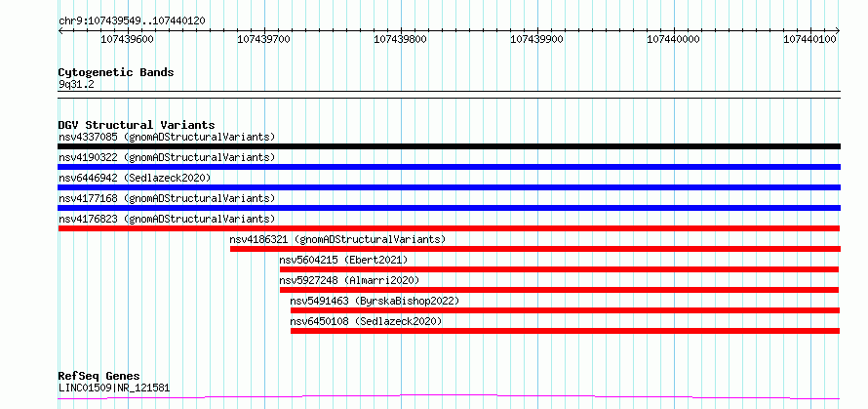The height and width of the screenshot is (409, 868).
Task: Open variant label nsv4186321
Action: pyautogui.click(x=337, y=239)
